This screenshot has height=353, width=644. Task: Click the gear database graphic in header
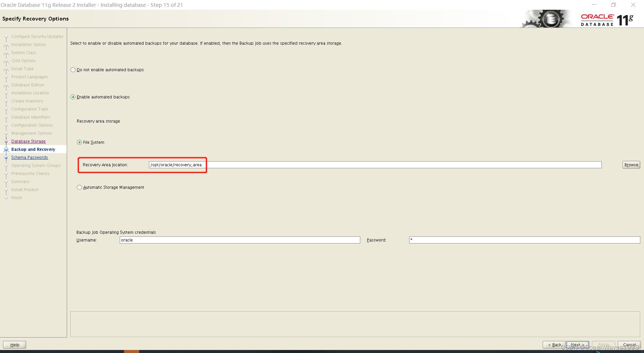point(546,19)
